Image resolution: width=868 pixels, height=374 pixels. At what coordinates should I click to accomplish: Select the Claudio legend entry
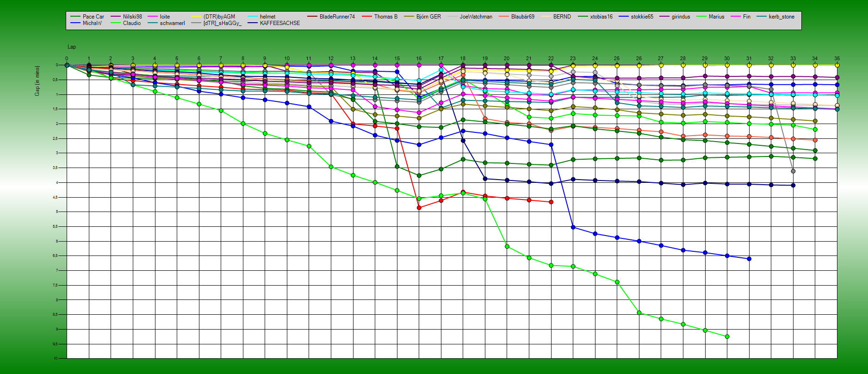[x=132, y=23]
